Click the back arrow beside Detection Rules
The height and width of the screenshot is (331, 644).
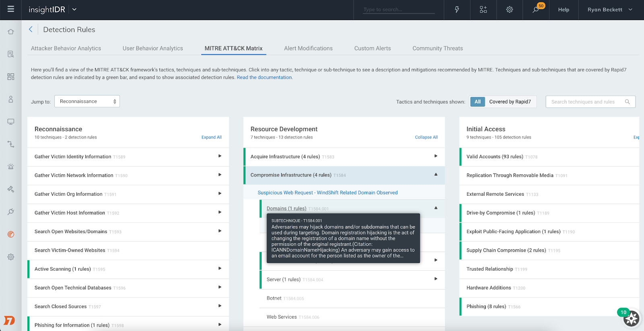[x=31, y=29]
